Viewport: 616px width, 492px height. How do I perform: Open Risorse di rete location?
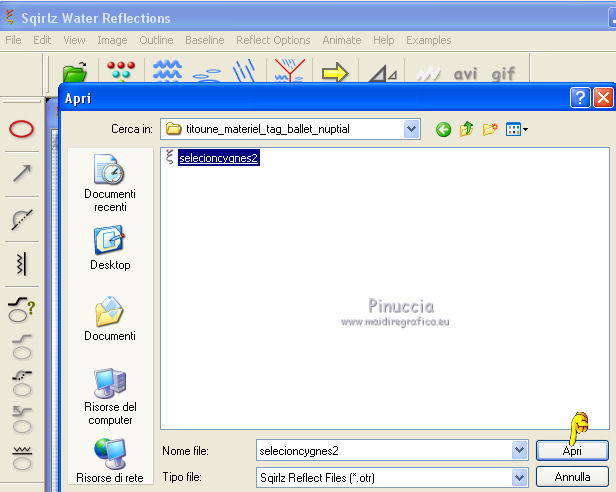tap(110, 461)
